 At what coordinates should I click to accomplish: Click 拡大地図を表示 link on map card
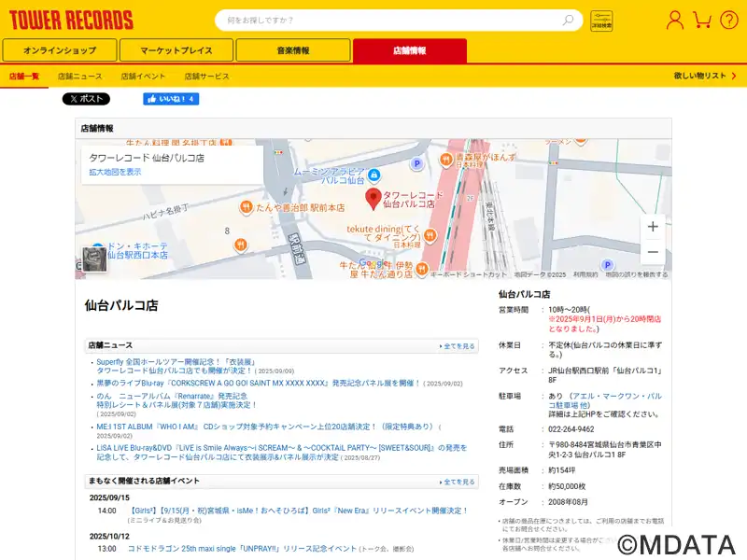pos(115,172)
